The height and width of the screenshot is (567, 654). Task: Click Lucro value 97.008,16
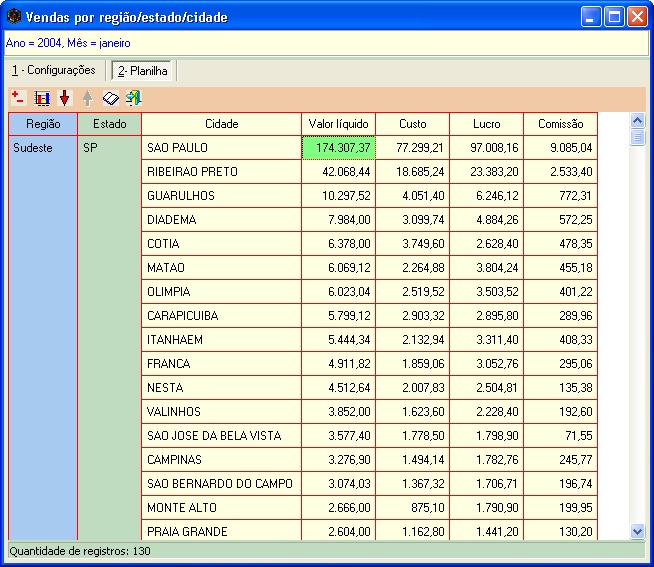(x=486, y=148)
